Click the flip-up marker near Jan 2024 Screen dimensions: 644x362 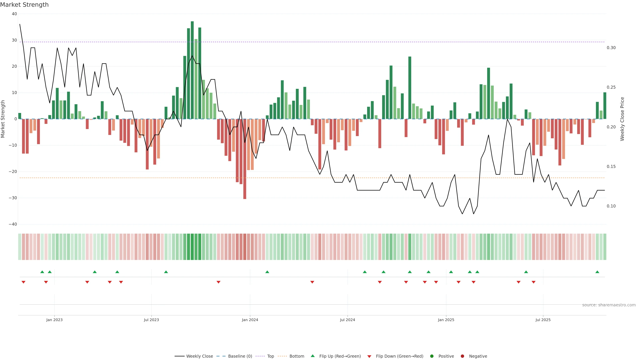pyautogui.click(x=267, y=272)
